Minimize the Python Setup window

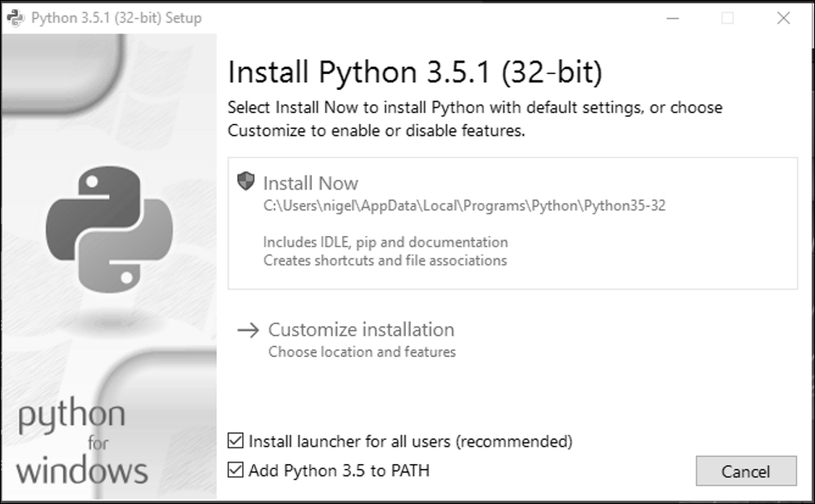point(672,17)
